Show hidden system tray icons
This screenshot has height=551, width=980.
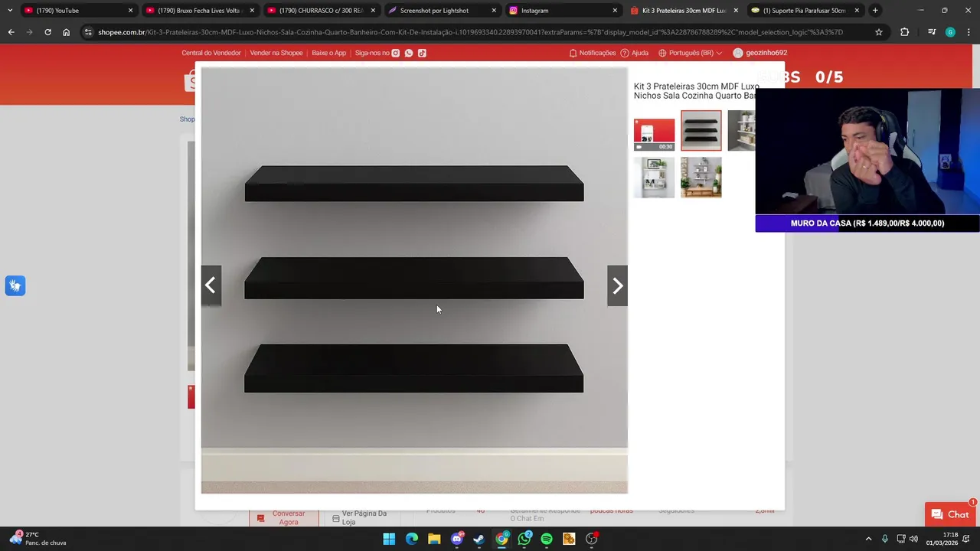tap(868, 539)
